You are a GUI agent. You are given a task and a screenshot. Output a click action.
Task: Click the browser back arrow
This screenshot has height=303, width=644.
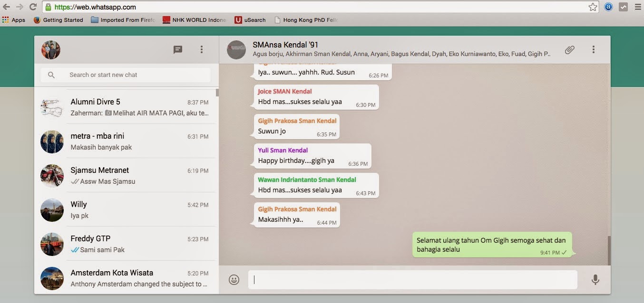[6, 7]
